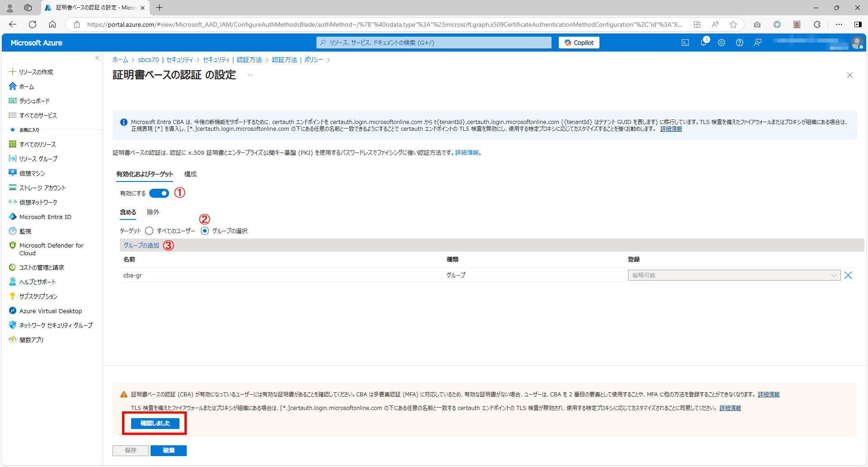Collapse the left sidebar with the chevron
Screen dimensions: 868x467
coord(97,58)
